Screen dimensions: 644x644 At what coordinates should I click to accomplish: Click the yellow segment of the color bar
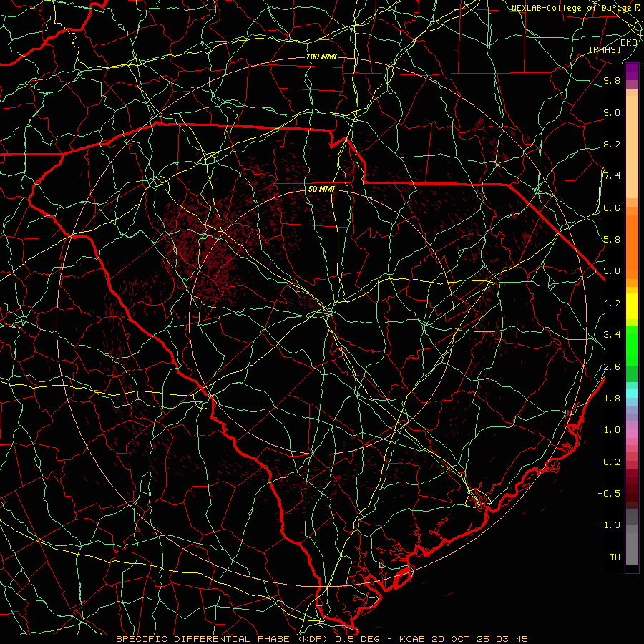click(x=632, y=306)
